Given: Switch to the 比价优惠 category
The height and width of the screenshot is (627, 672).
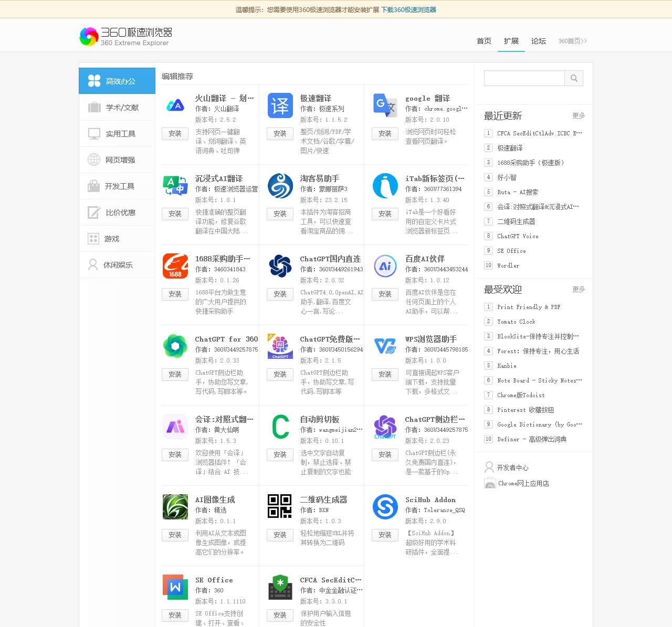Looking at the screenshot, I should coord(117,212).
